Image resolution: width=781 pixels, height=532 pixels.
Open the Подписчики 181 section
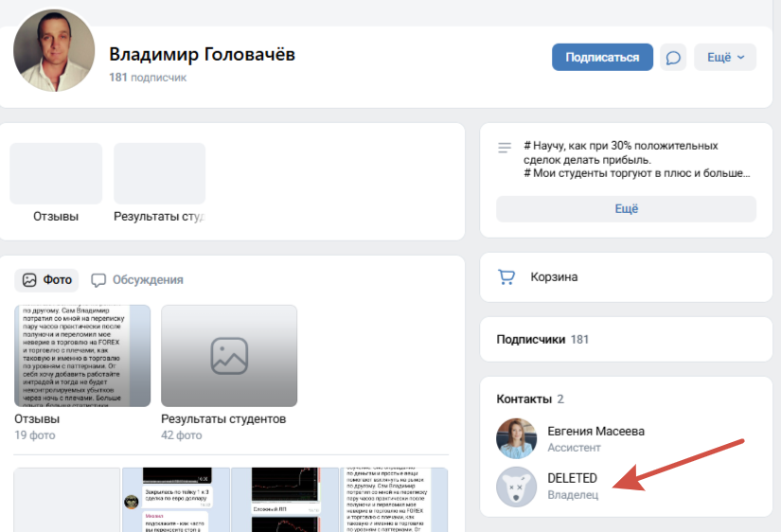pyautogui.click(x=626, y=339)
